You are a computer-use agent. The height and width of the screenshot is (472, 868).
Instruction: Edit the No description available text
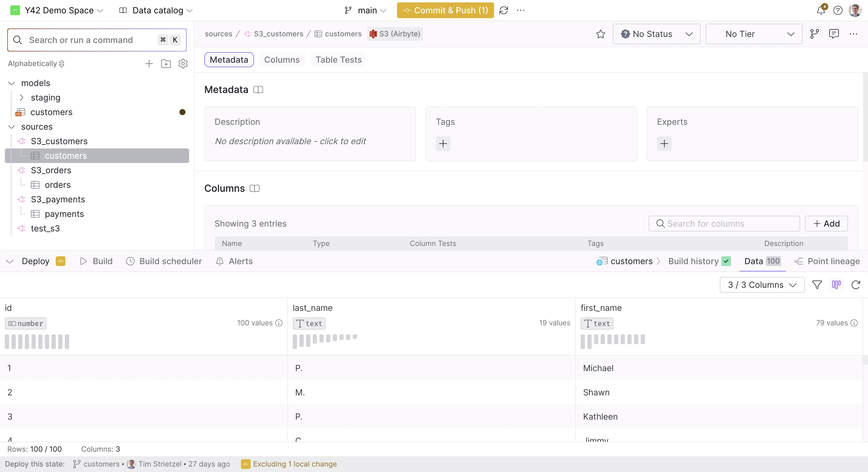(290, 141)
